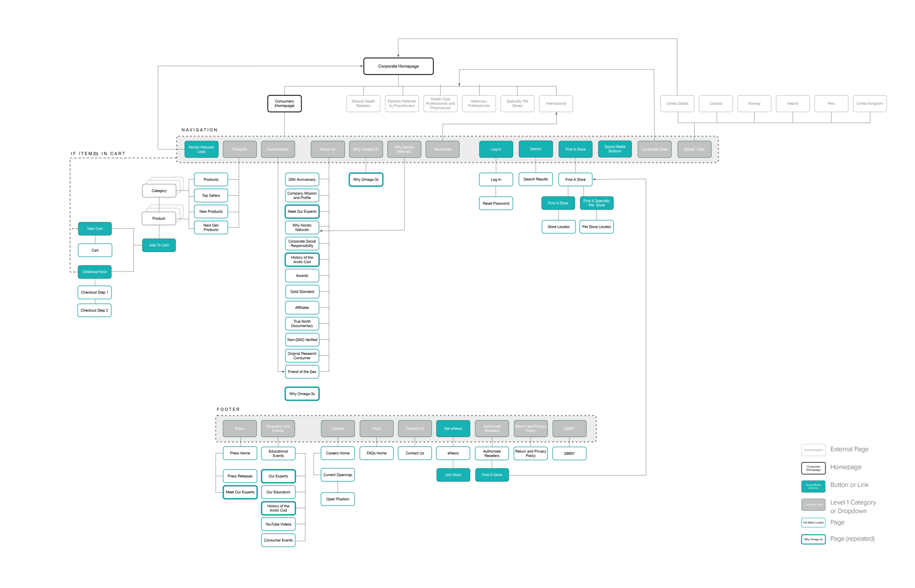
Task: Select the Add To Cart button
Action: [158, 245]
